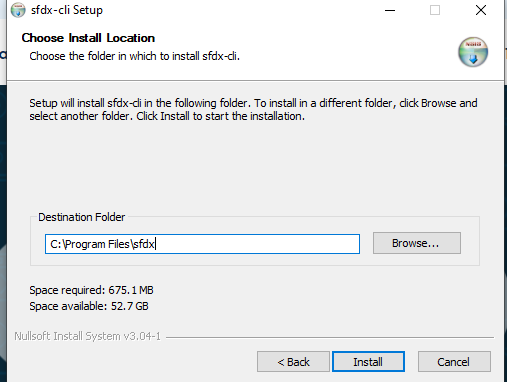
Task: Go to previous step with Back button
Action: 293,361
